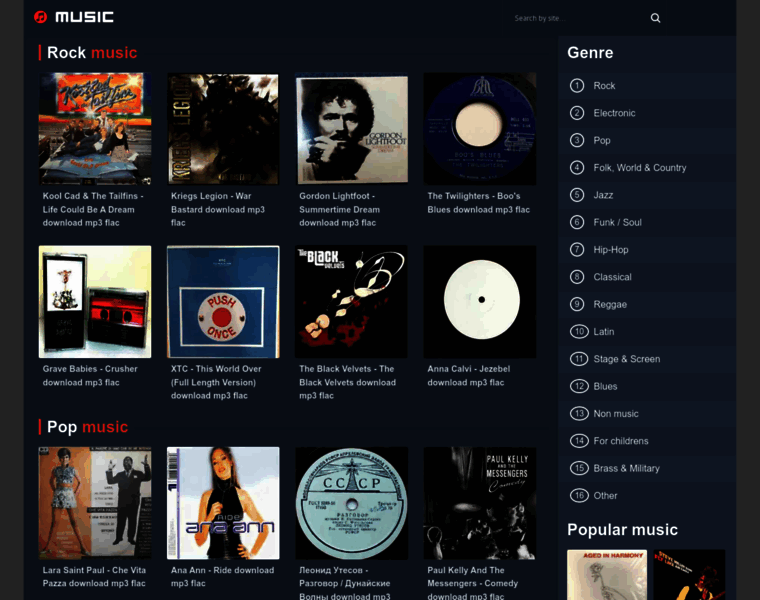Open Gordon Lightfoot Summertime Dream album cover

(351, 129)
